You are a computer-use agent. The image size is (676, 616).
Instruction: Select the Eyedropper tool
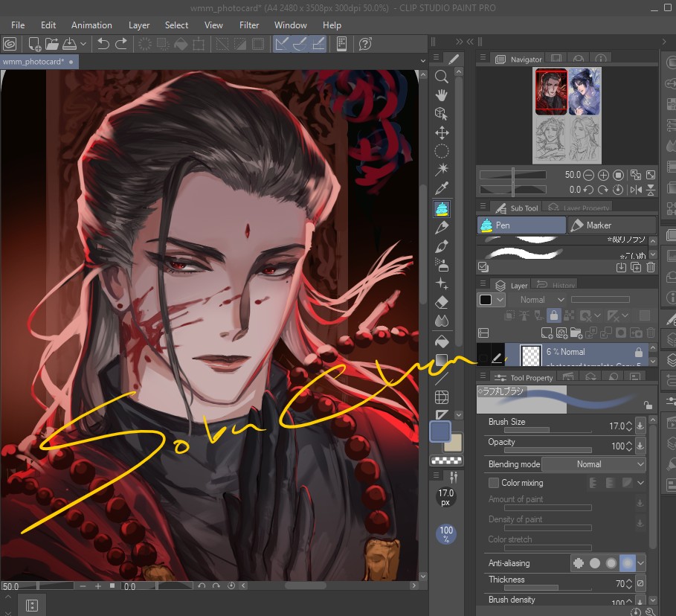[x=442, y=188]
